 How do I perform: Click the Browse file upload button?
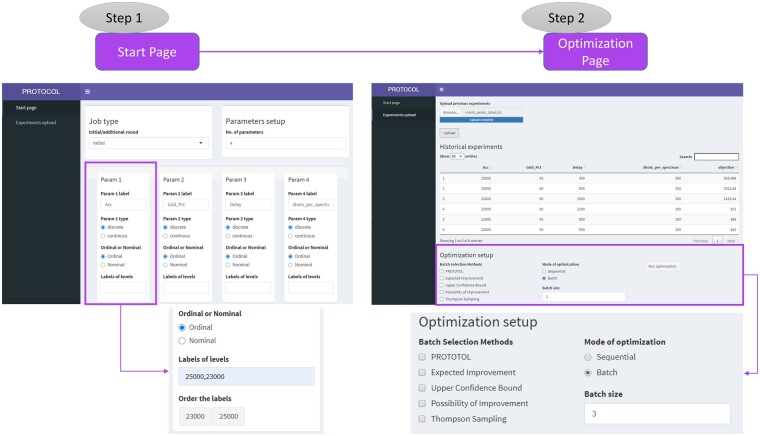click(452, 112)
